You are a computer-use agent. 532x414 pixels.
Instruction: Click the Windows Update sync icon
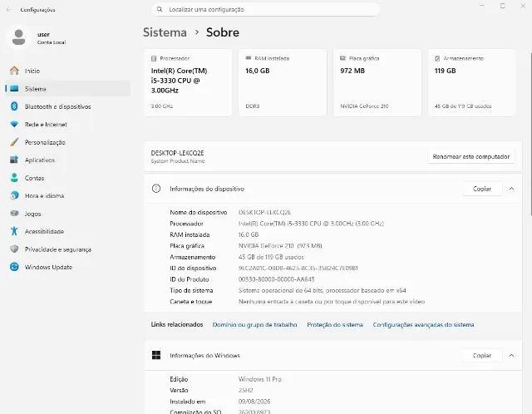pyautogui.click(x=14, y=267)
